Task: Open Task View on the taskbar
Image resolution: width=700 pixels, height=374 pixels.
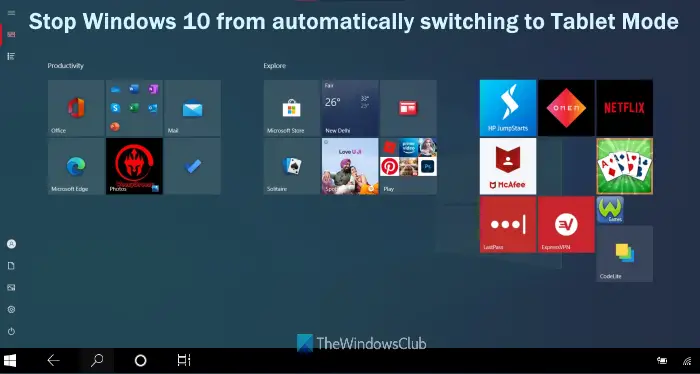Action: [183, 361]
